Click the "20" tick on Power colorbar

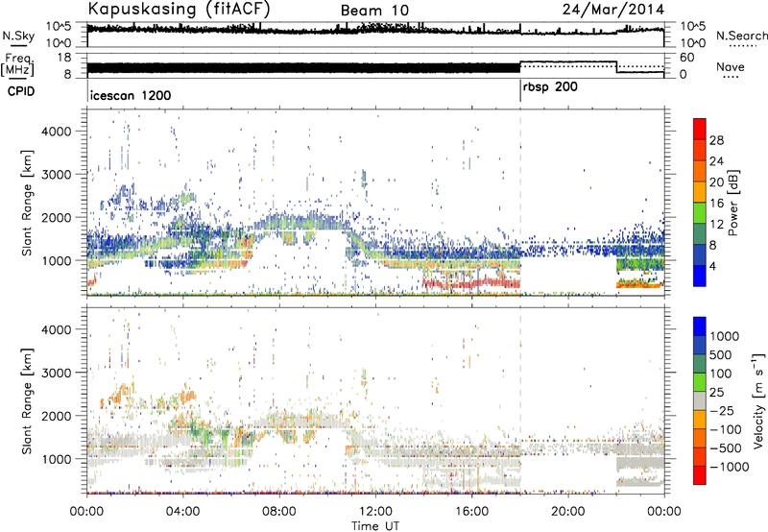pyautogui.click(x=716, y=182)
